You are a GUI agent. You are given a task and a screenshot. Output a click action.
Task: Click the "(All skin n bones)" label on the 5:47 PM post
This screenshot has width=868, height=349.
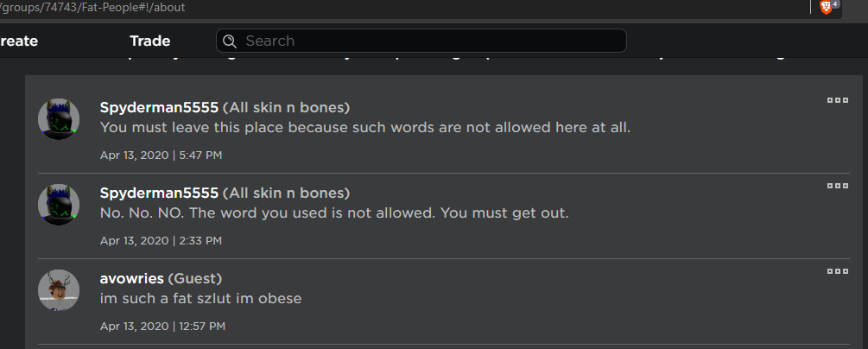[286, 107]
